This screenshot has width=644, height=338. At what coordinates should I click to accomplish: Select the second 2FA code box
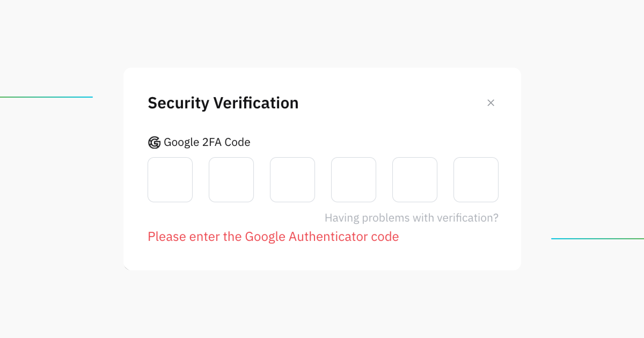point(231,180)
